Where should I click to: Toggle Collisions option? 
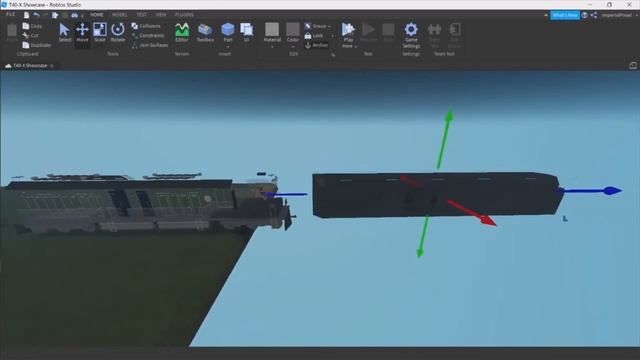click(x=146, y=26)
